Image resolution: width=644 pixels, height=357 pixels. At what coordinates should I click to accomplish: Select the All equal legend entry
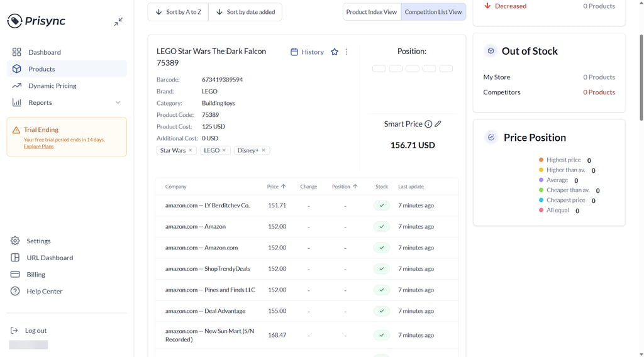click(x=558, y=210)
